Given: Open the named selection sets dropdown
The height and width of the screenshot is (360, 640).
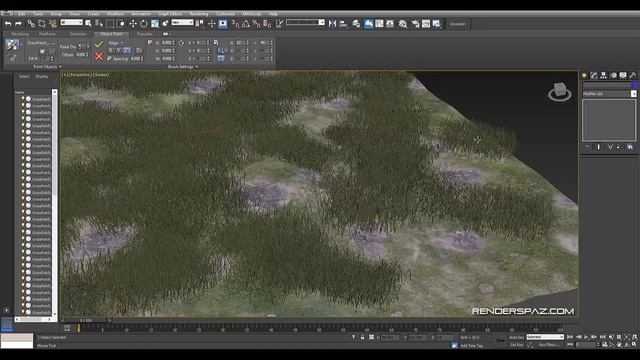Looking at the screenshot, I should [305, 22].
